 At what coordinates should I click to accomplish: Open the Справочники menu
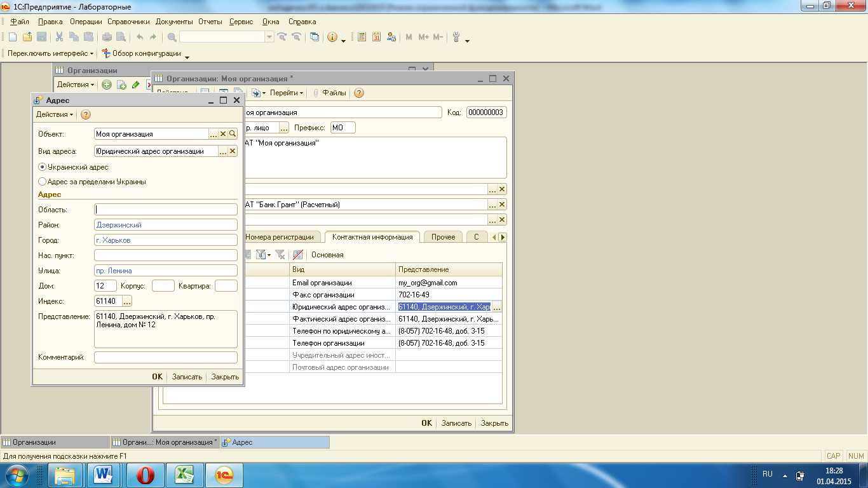[x=128, y=22]
